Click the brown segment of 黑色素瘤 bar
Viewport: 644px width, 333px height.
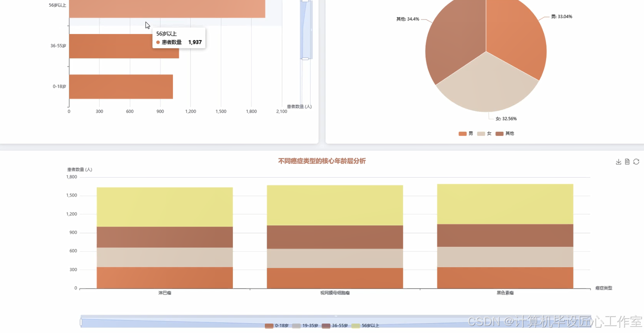(505, 236)
